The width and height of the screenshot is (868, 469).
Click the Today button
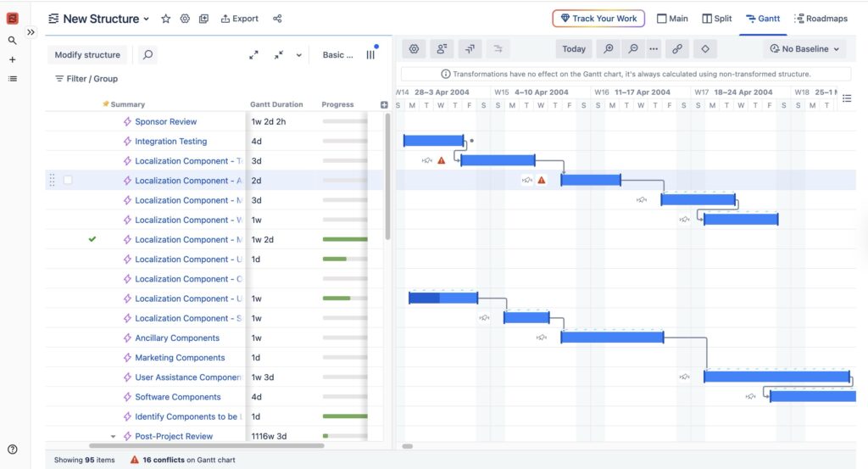(574, 48)
